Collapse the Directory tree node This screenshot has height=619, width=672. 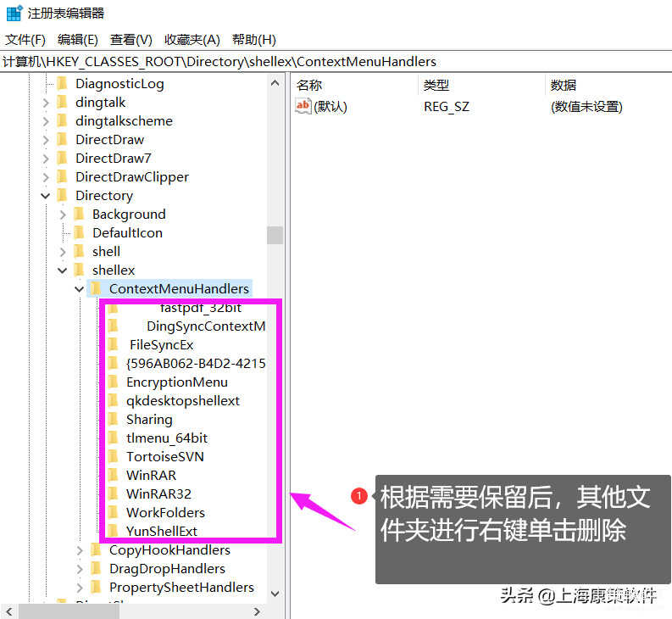[46, 196]
